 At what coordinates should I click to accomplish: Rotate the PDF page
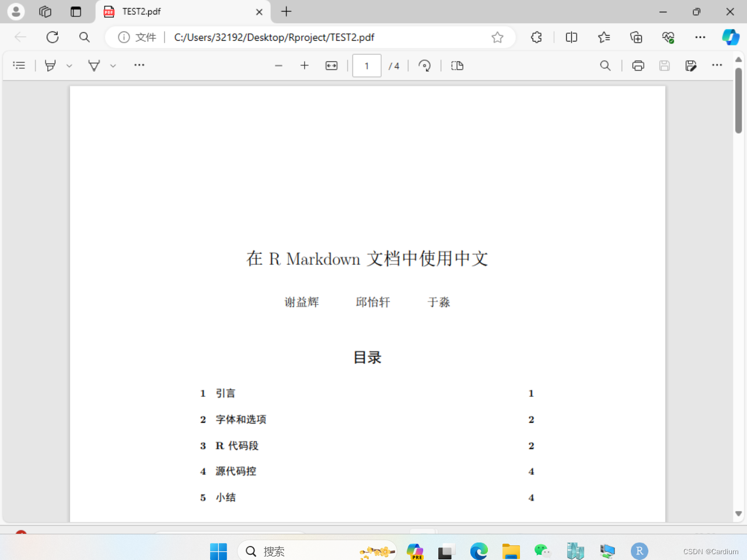[x=424, y=65]
